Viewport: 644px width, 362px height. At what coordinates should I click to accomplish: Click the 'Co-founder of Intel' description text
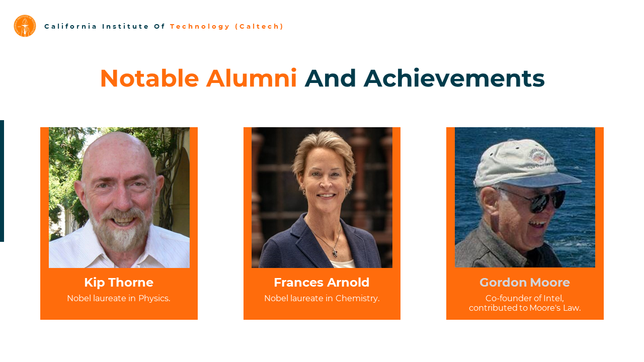(x=525, y=298)
